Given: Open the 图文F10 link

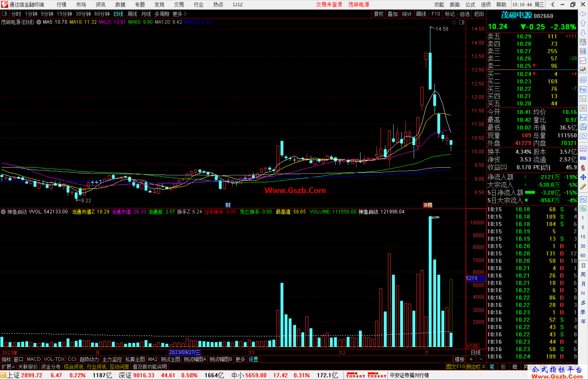Looking at the screenshot, I should point(455,367).
